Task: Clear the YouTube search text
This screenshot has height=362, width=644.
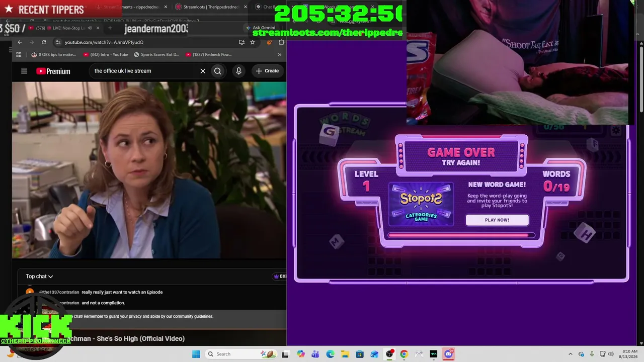Action: pyautogui.click(x=203, y=71)
